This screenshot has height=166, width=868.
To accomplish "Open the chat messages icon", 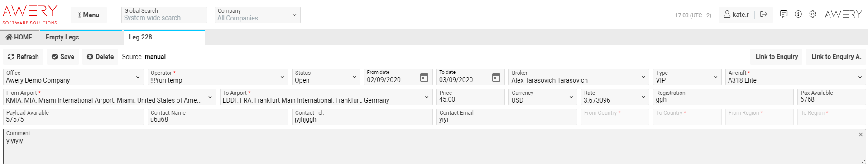I will coord(783,14).
